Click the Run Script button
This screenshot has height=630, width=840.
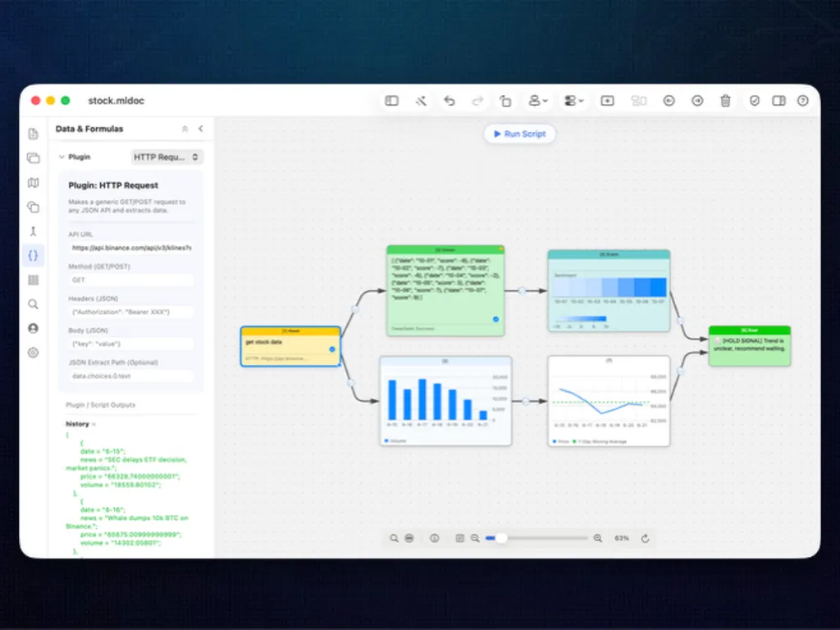click(519, 134)
